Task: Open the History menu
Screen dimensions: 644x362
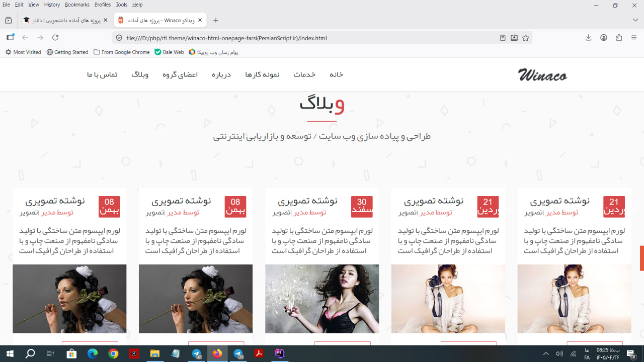Action: (x=52, y=5)
